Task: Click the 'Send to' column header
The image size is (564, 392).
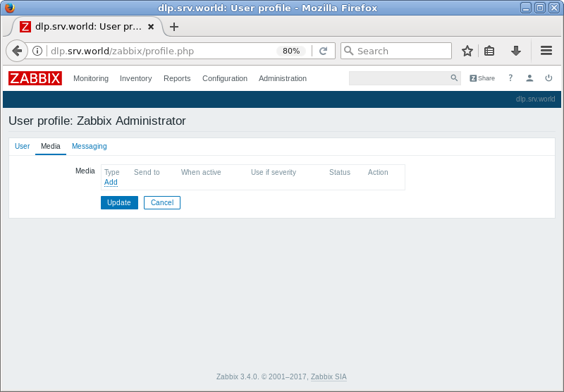Action: point(147,172)
